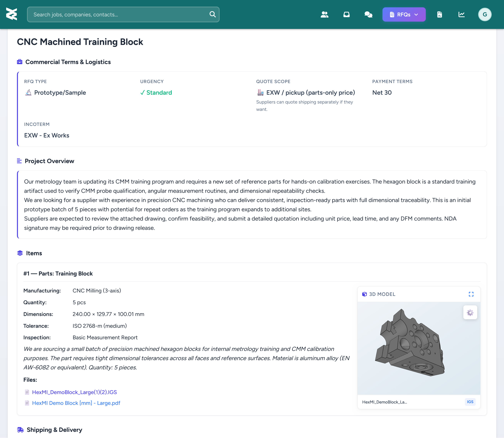Viewport: 504px width, 438px height.
Task: Open the contacts people icon
Action: click(x=324, y=14)
